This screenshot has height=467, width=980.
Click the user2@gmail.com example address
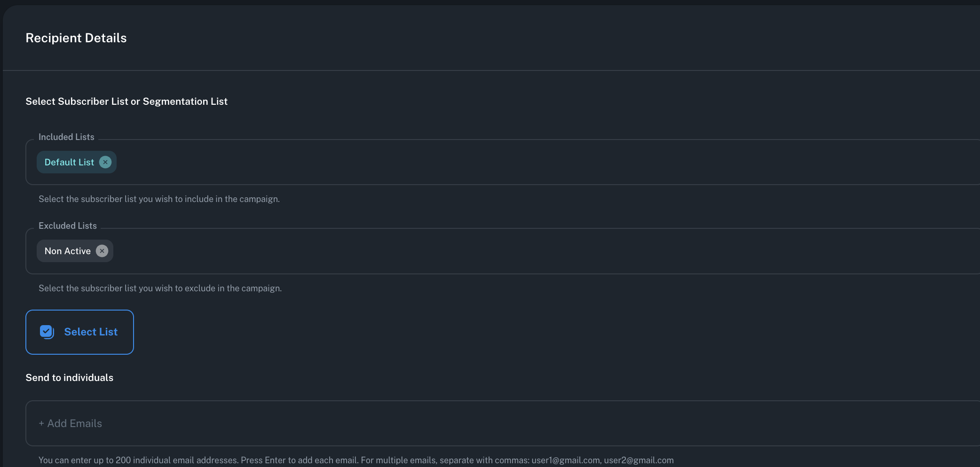[639, 460]
